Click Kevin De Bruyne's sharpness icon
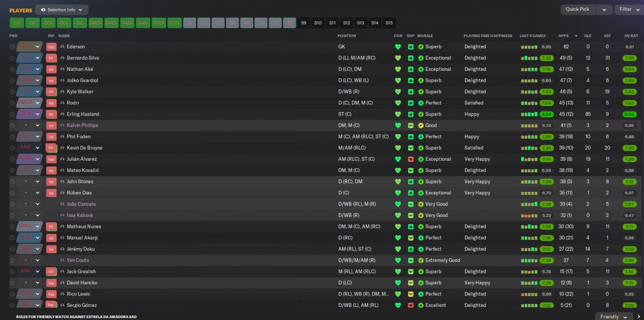The height and width of the screenshot is (320, 644). (411, 148)
